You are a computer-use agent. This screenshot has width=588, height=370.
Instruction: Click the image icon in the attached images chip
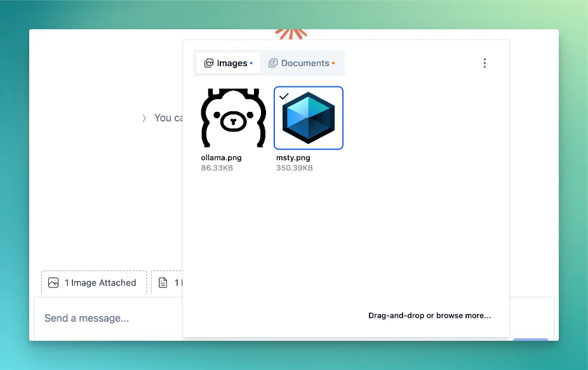53,283
